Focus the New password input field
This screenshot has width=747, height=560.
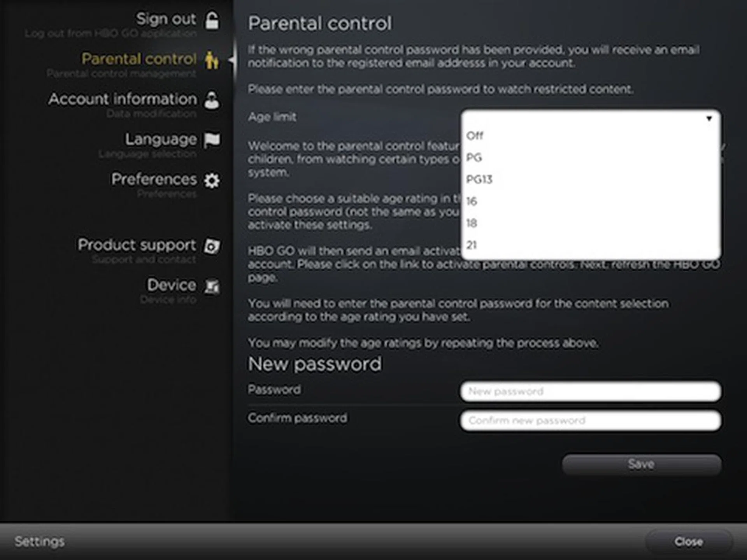click(x=590, y=391)
